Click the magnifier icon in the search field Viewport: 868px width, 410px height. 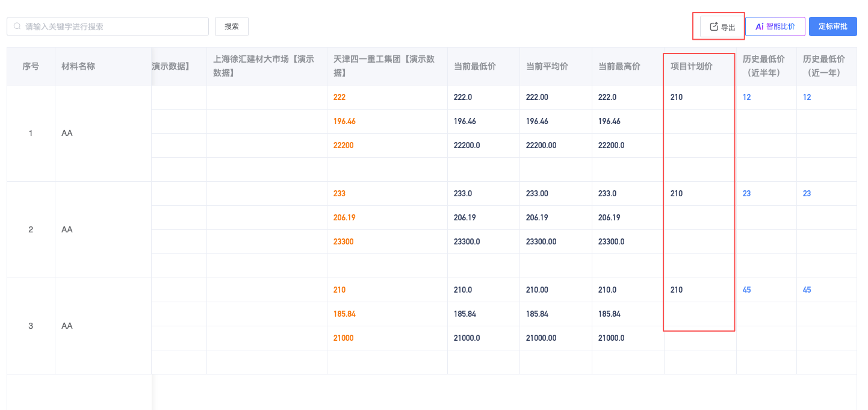(17, 26)
